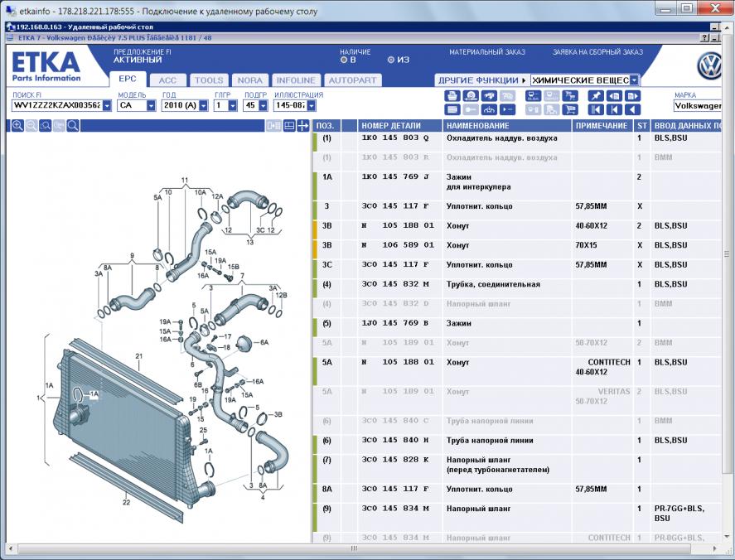Screen dimensions: 735x560
Task: Open the shopping cart icon
Action: 570,109
